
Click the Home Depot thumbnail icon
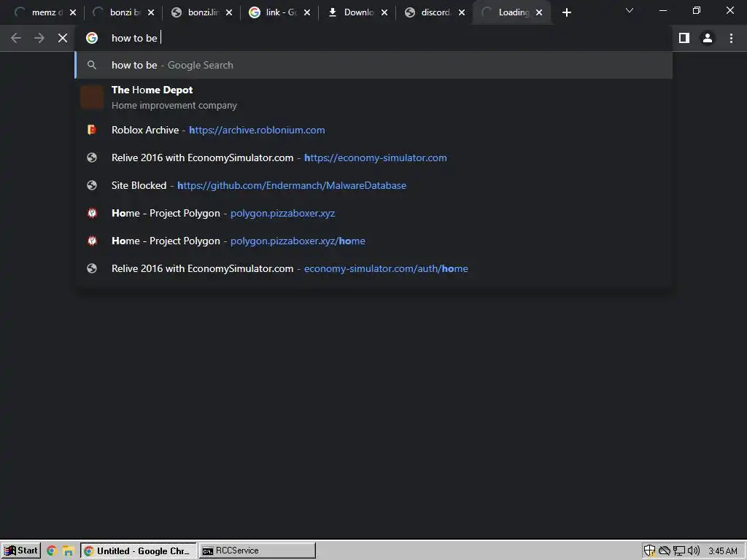click(92, 97)
